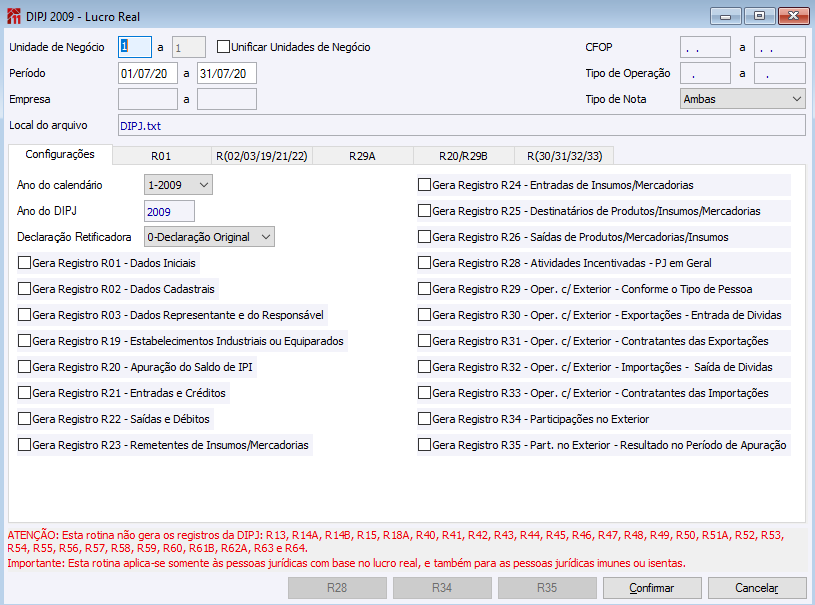Click the Período end date 31/07/20
Screen dimensions: 815x605
pos(227,73)
